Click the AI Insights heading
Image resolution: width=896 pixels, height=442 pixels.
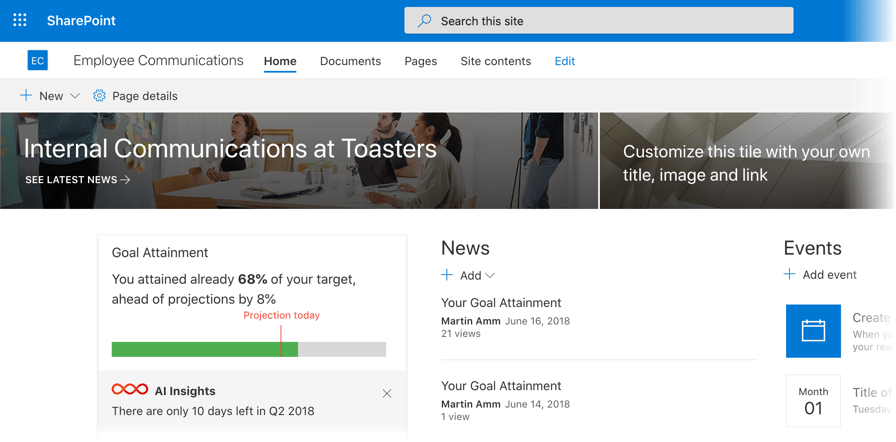tap(185, 391)
